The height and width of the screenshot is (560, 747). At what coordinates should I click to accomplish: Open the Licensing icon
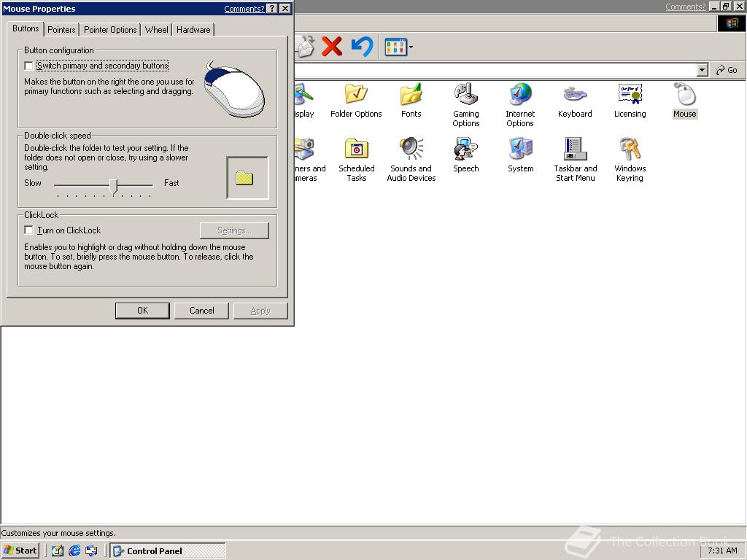pos(630,101)
